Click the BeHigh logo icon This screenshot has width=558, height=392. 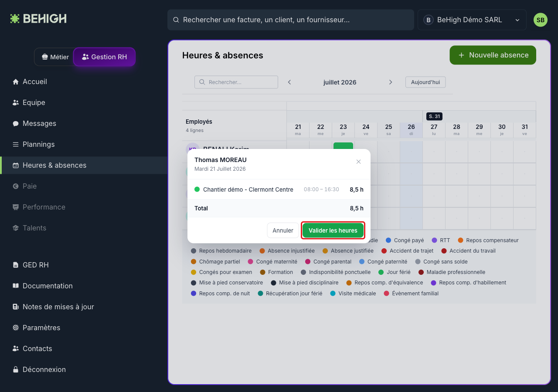click(x=15, y=19)
